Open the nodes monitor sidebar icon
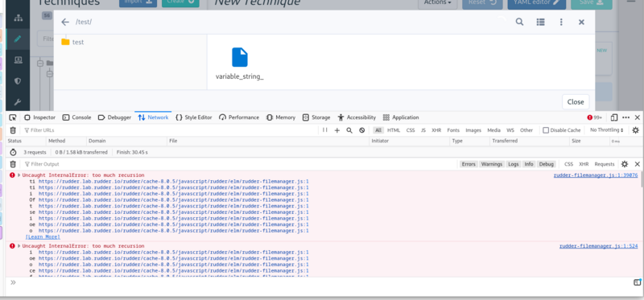Screen dimensions: 644x300 point(18,60)
